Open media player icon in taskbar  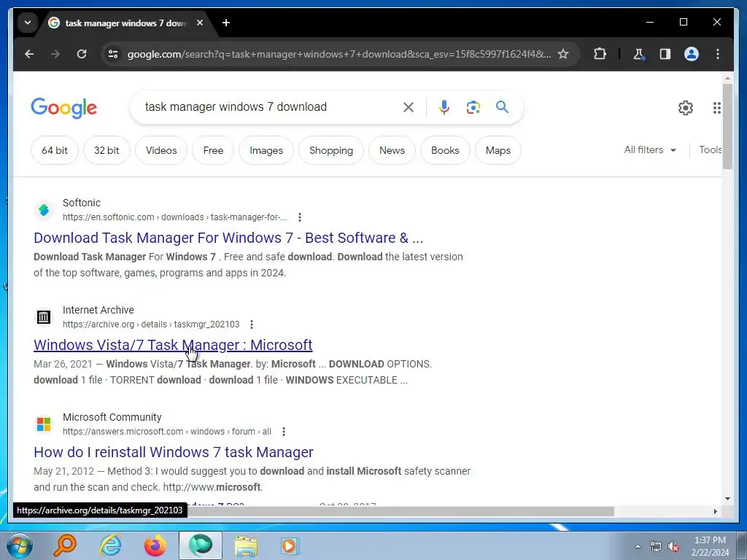tap(289, 545)
